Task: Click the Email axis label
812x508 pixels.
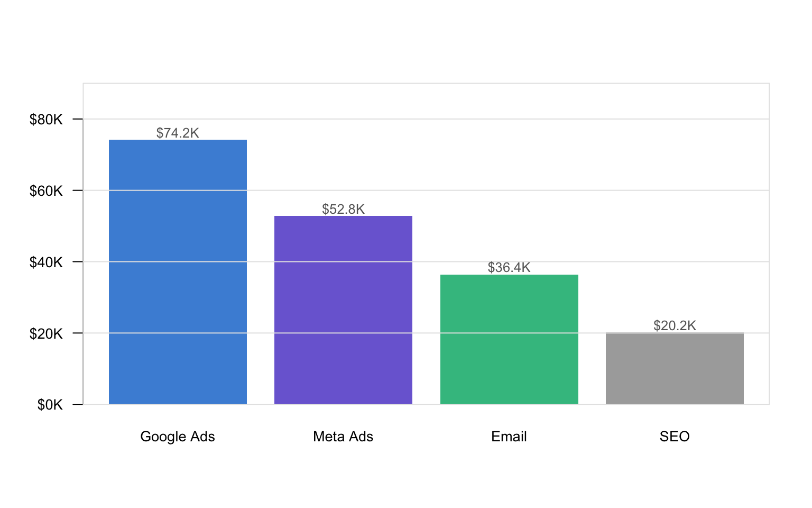Action: 509,437
